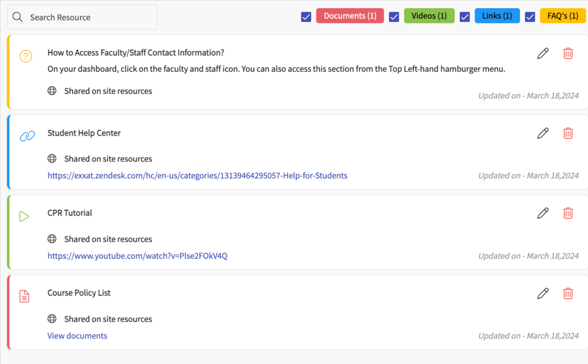Image resolution: width=588 pixels, height=364 pixels.
Task: Open the exxat zendesk Help-for-Students link
Action: 197,176
